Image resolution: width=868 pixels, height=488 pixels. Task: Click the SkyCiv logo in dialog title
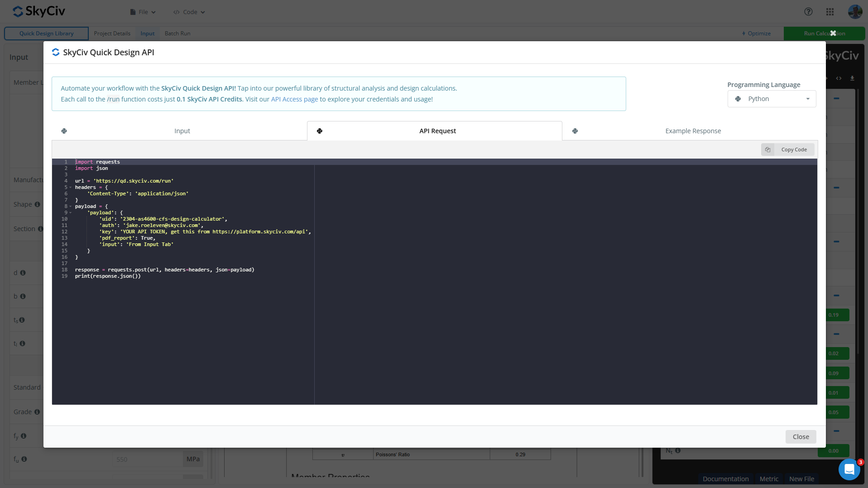pos(56,52)
